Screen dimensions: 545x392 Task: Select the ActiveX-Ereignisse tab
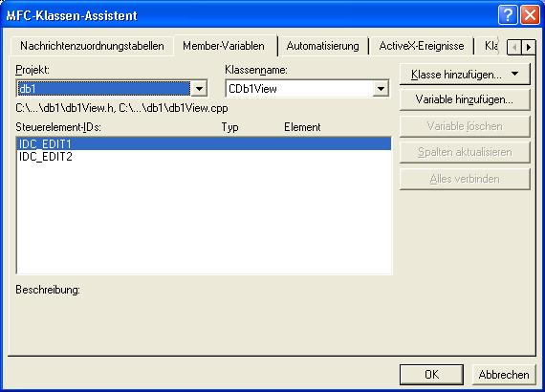422,46
